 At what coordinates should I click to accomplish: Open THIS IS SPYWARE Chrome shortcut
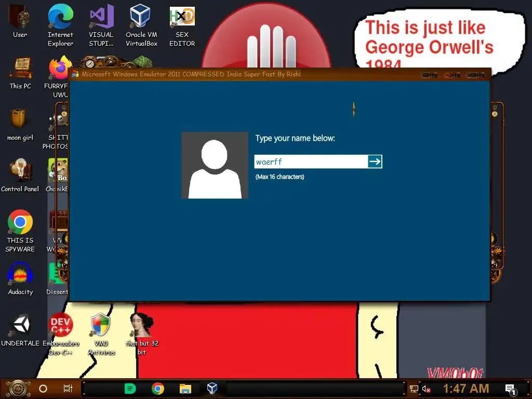coord(20,231)
